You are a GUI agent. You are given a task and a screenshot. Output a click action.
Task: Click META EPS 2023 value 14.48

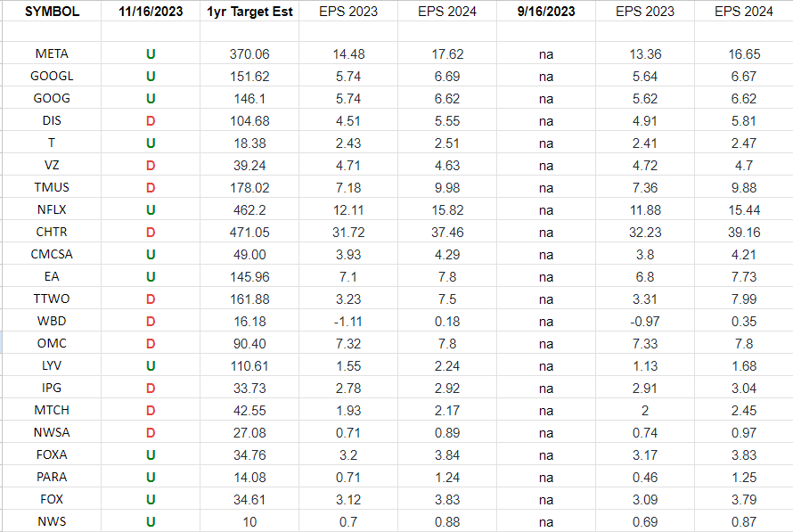pos(348,54)
